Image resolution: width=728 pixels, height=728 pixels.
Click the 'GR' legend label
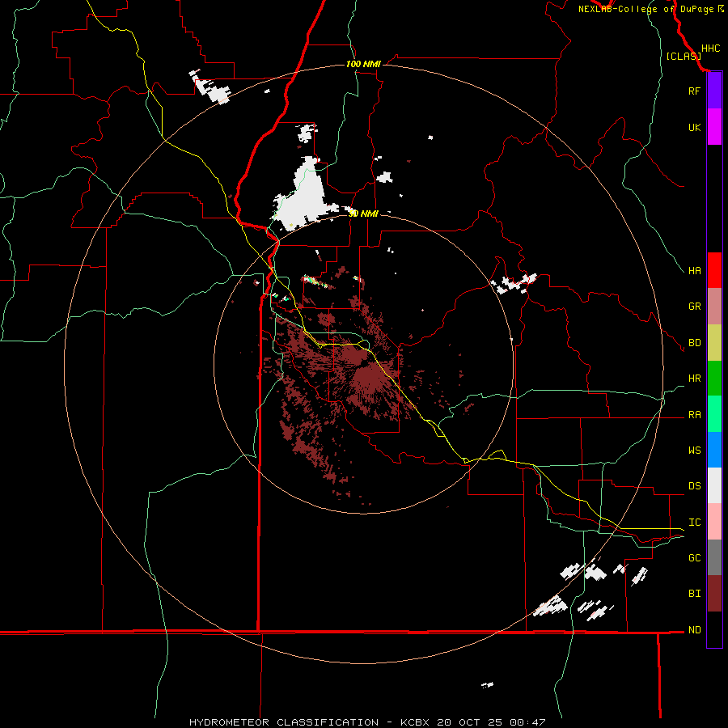[694, 307]
